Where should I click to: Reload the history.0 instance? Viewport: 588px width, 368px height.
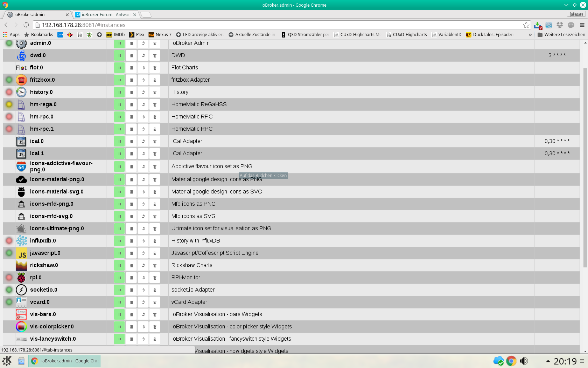(x=143, y=92)
